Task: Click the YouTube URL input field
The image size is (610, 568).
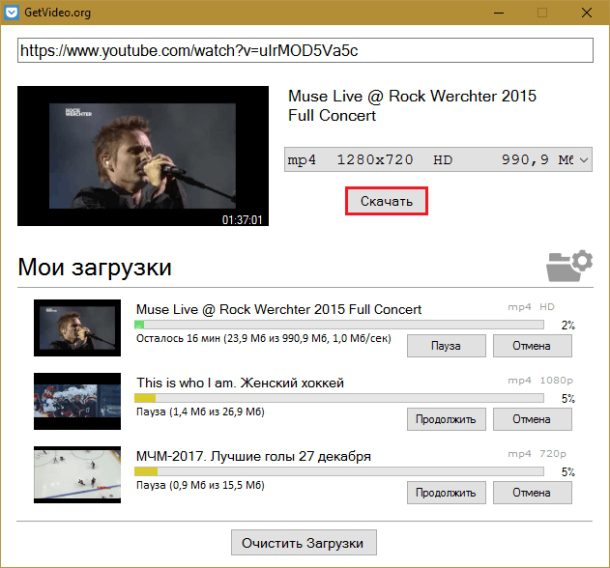Action: coord(305,50)
